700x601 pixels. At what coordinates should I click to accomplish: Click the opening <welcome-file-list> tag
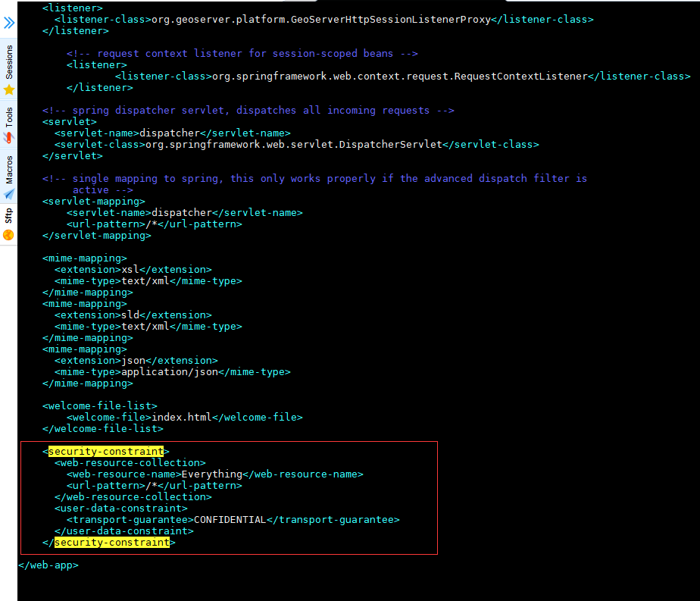point(100,406)
